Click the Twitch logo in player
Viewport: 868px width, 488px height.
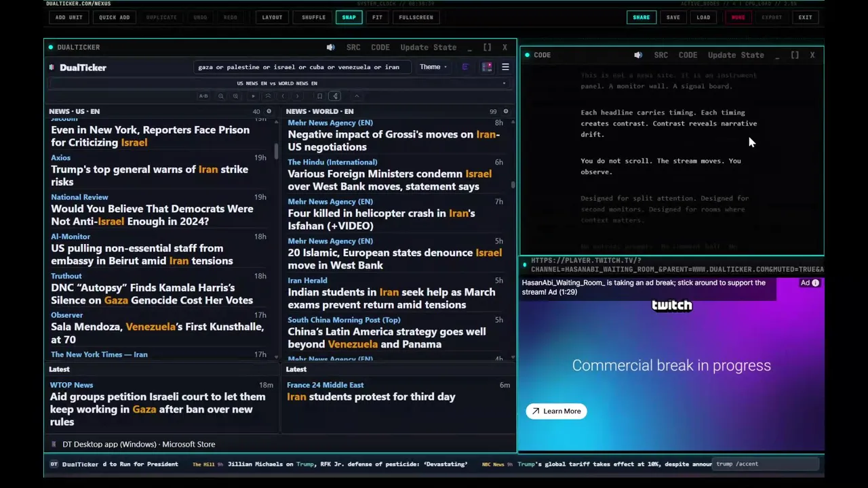tap(671, 305)
